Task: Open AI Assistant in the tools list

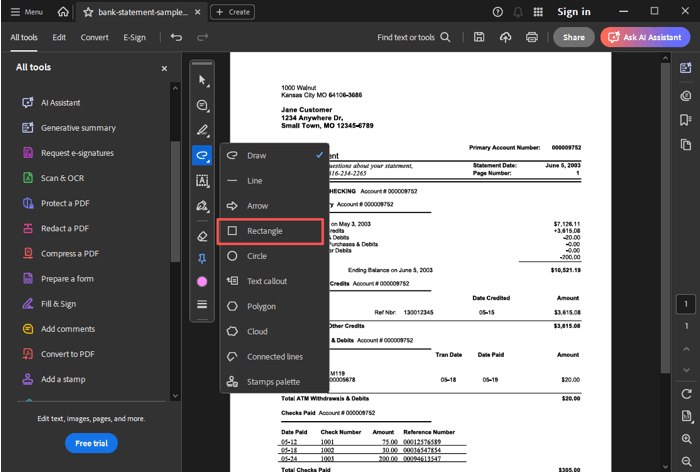Action: (x=51, y=103)
